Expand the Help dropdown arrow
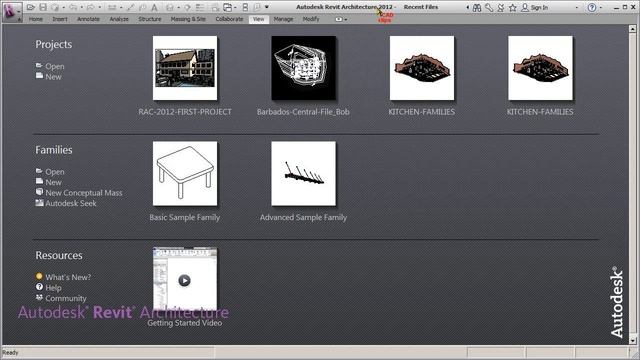This screenshot has height=360, width=640. click(601, 7)
